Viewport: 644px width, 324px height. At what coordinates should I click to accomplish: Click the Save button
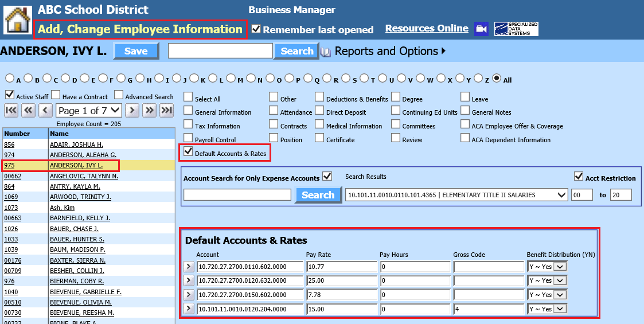(136, 51)
